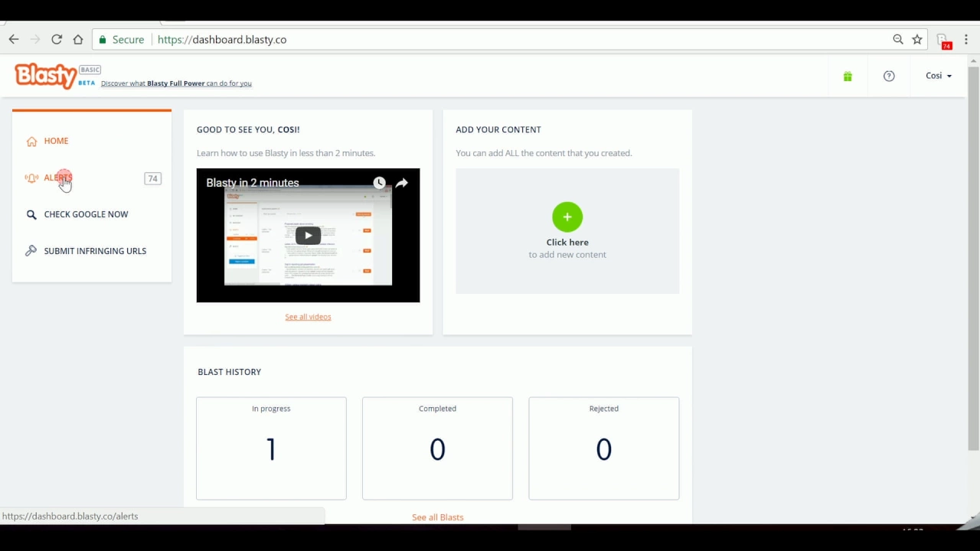The width and height of the screenshot is (980, 551).
Task: Expand the Cosi account dropdown
Action: coord(939,76)
